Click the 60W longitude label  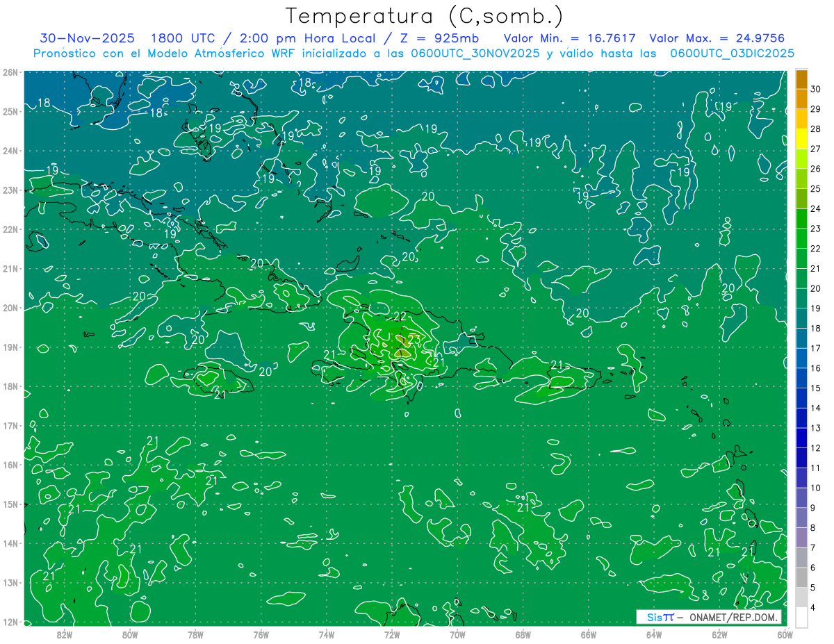click(785, 634)
